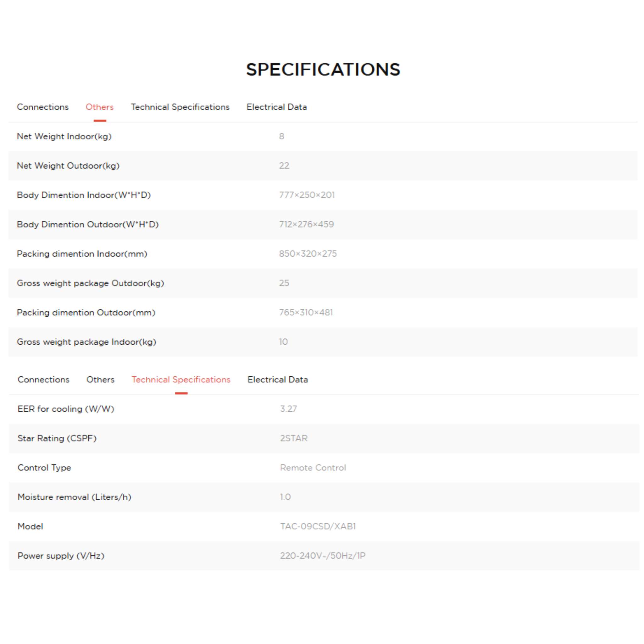Open Electrical Data tab above the EER row

(x=277, y=380)
